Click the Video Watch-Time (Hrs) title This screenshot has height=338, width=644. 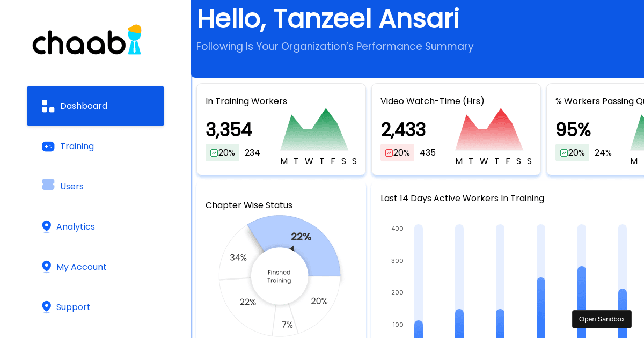433,101
